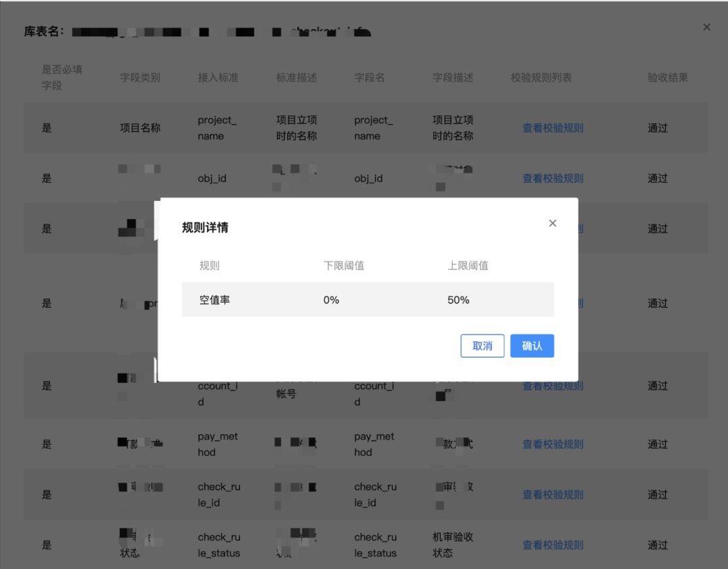Click check_rule_id in the 字段名 column
This screenshot has height=569, width=728.
tap(375, 495)
